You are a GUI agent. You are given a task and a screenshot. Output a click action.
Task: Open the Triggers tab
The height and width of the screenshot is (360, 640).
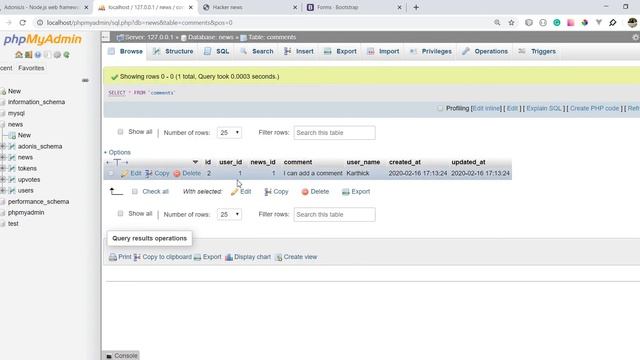[x=537, y=51]
